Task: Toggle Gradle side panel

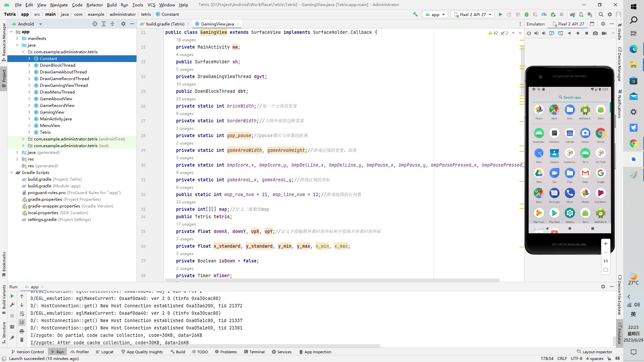Action: point(620,32)
